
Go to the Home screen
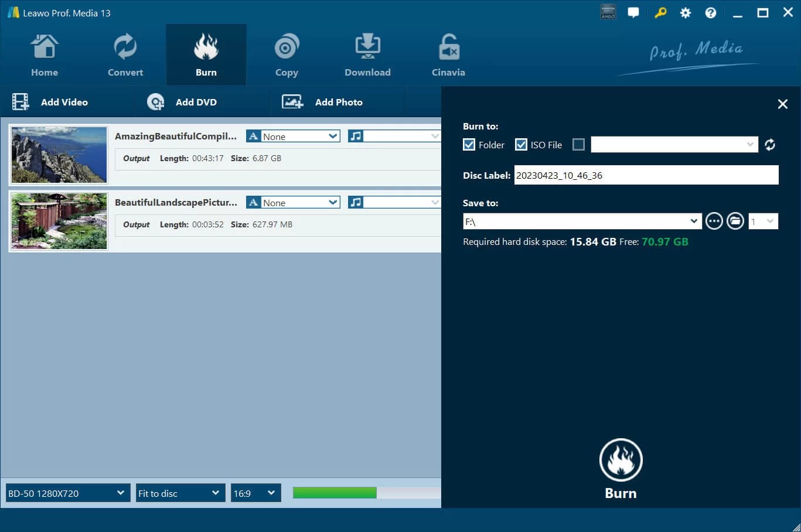coord(45,53)
